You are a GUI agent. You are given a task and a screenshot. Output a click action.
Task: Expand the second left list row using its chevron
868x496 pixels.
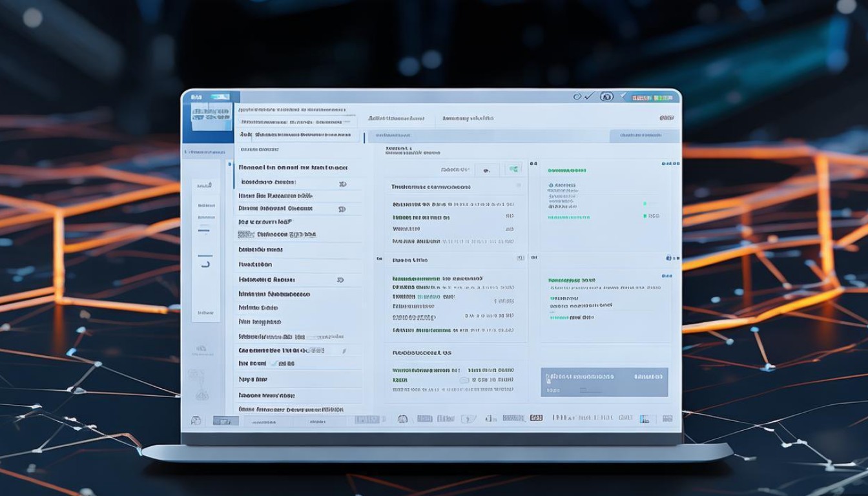coord(342,183)
